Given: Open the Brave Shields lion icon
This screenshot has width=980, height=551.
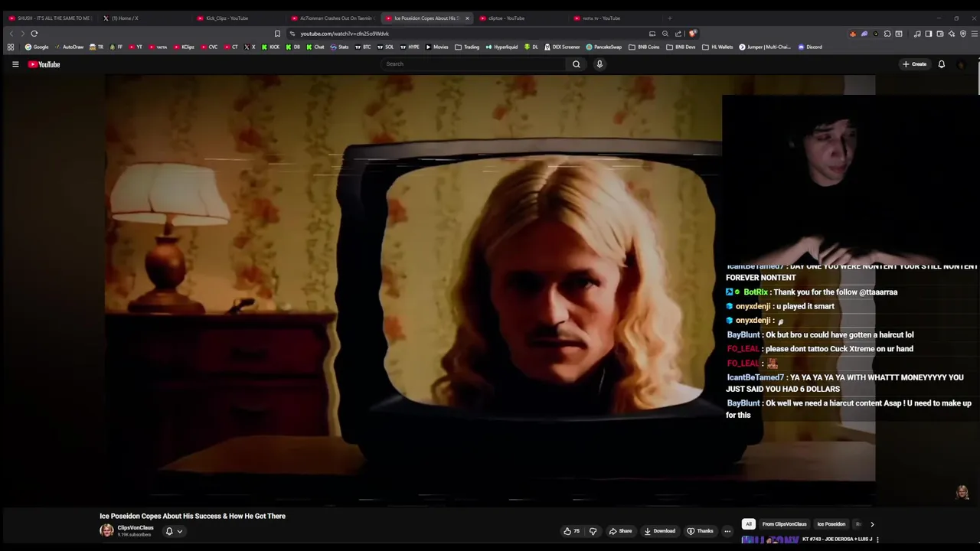Looking at the screenshot, I should 692,34.
